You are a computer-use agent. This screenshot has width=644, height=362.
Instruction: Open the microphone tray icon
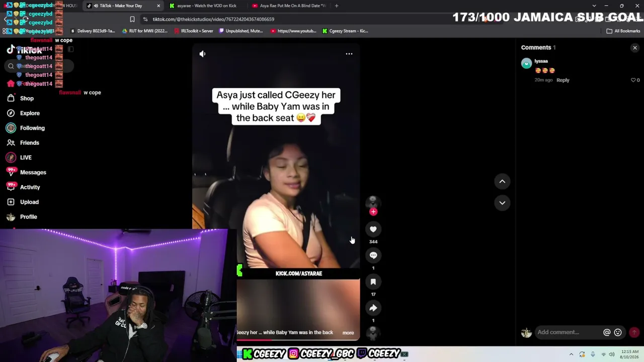coord(593,354)
